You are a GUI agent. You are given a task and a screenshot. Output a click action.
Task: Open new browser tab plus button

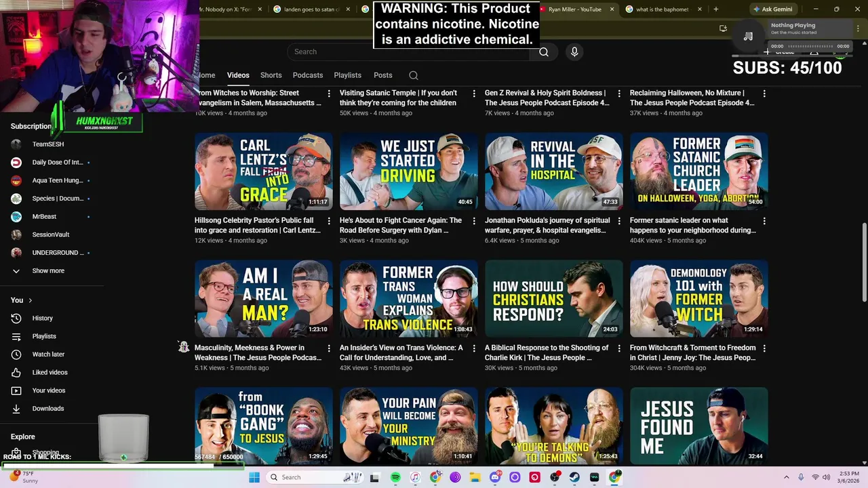715,9
